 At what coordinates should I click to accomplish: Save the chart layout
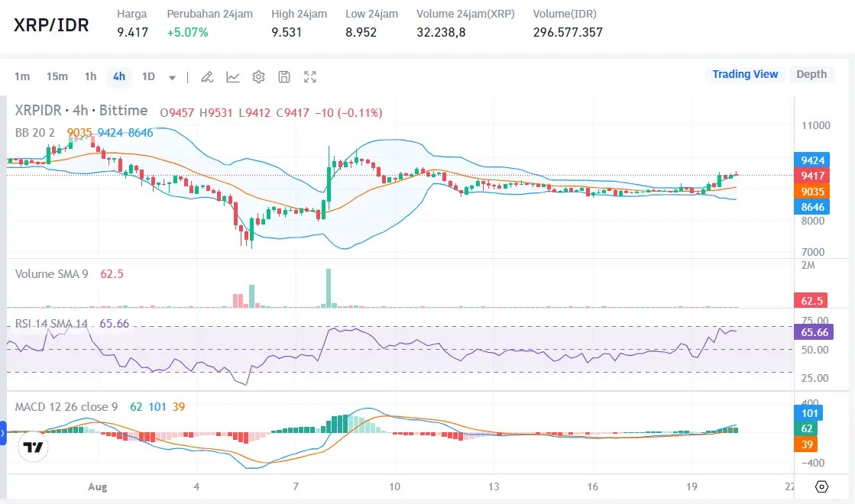pos(283,76)
